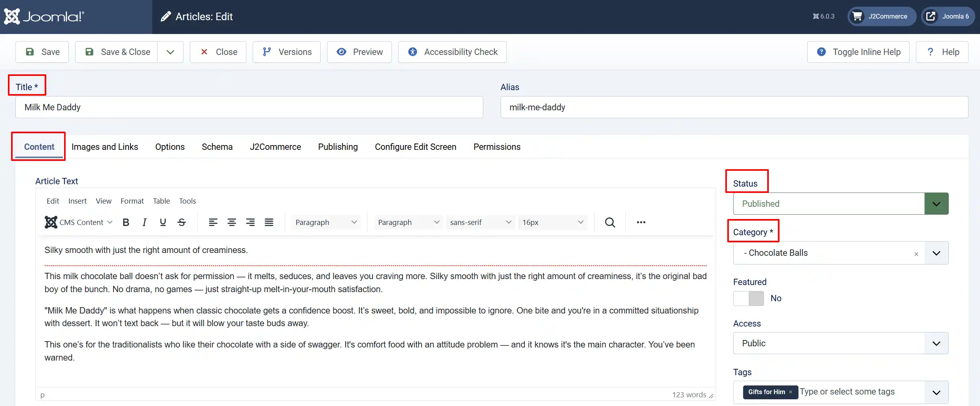This screenshot has height=406, width=980.
Task: Open the Schema tab
Action: pos(217,147)
